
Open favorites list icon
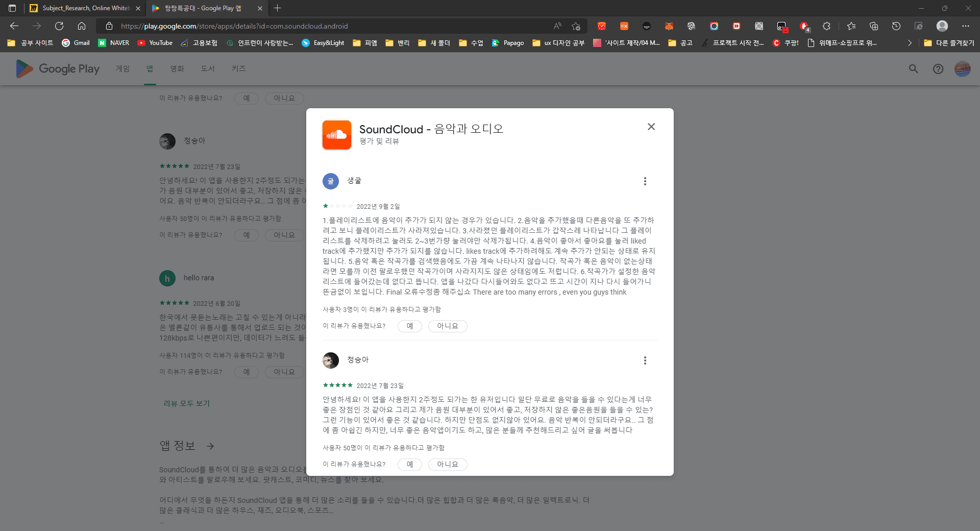pos(851,26)
